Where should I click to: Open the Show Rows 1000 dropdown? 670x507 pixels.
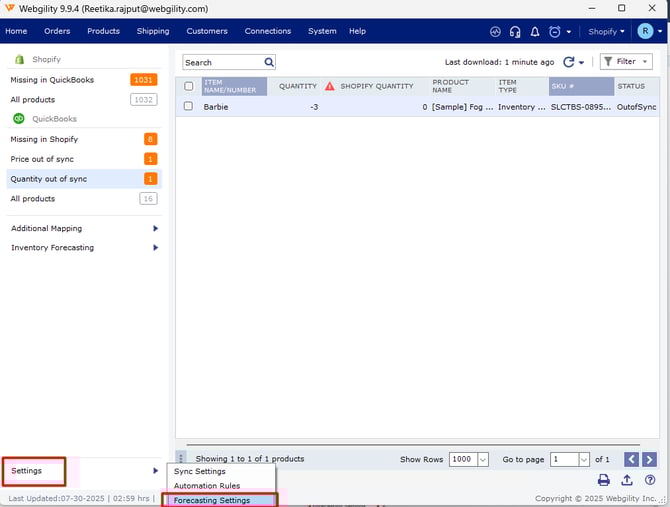click(x=469, y=459)
